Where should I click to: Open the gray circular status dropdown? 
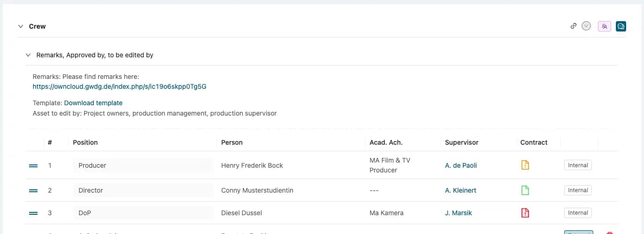(x=586, y=26)
